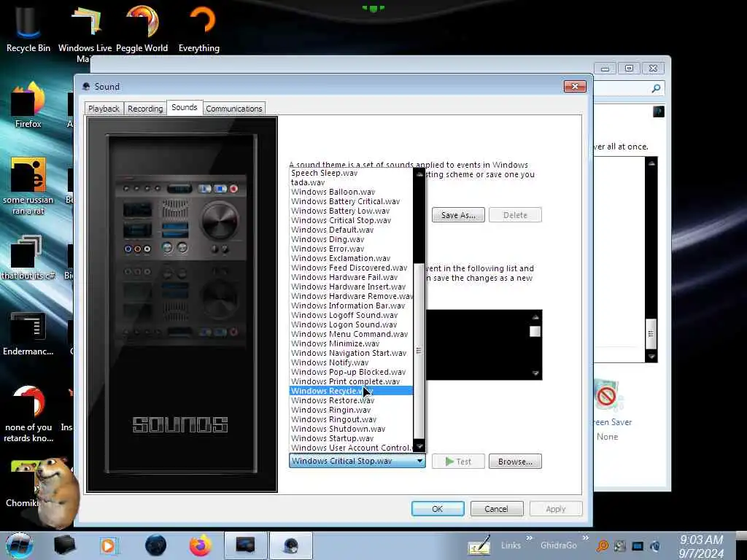Click the search magnifier in the rear window

[x=656, y=88]
